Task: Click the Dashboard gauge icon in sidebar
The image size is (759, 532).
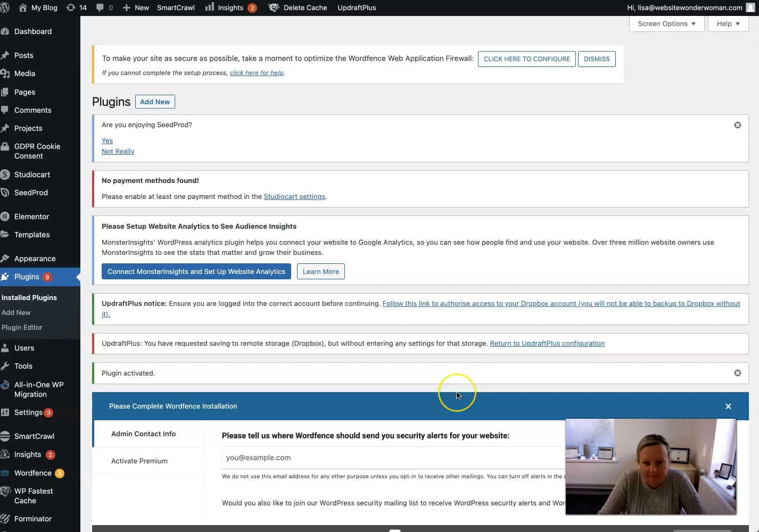Action: coord(5,31)
